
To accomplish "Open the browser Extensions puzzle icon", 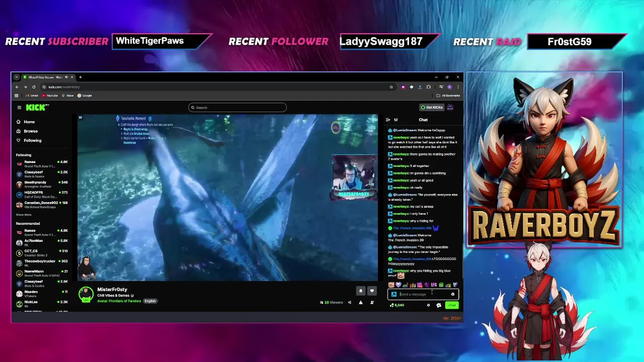I will point(429,87).
